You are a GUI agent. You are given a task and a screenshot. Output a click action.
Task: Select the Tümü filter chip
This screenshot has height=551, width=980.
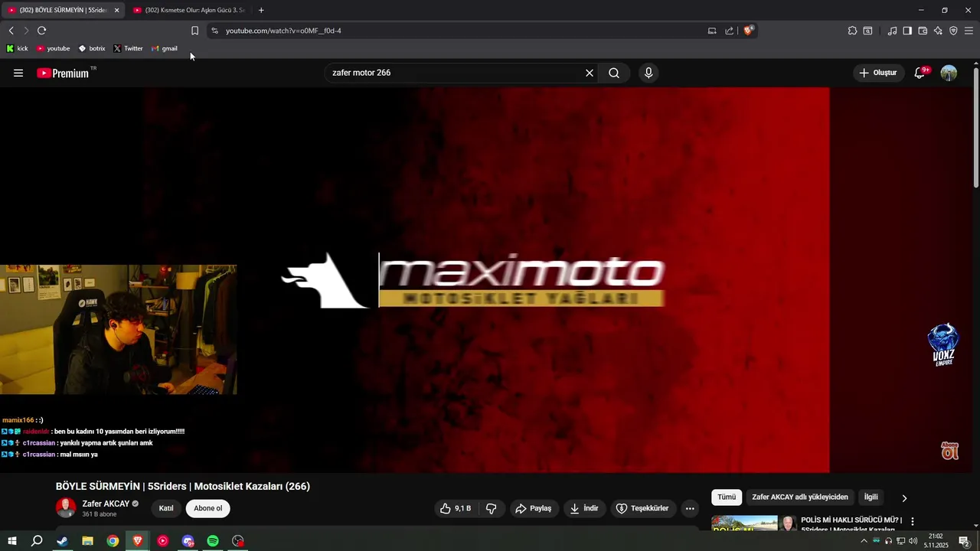pyautogui.click(x=727, y=497)
